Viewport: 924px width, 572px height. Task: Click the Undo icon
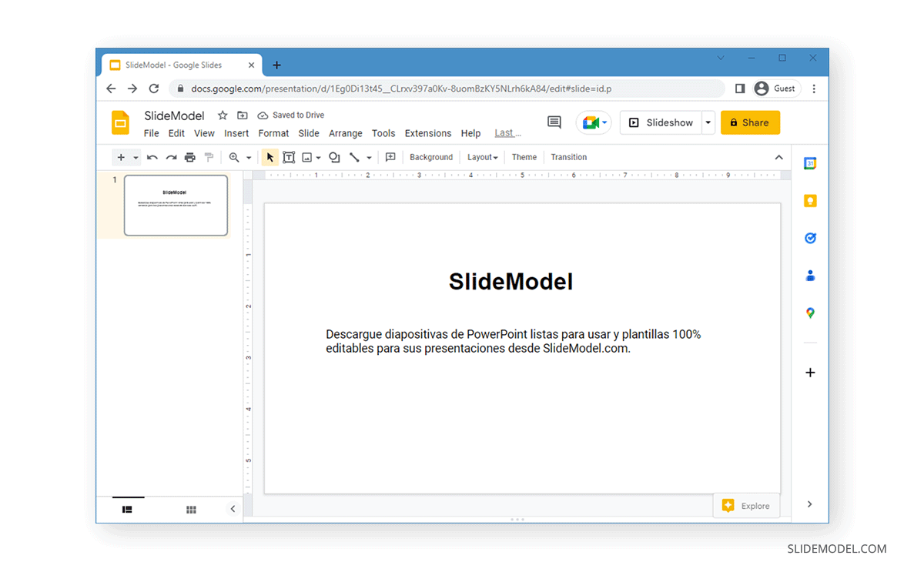point(152,157)
